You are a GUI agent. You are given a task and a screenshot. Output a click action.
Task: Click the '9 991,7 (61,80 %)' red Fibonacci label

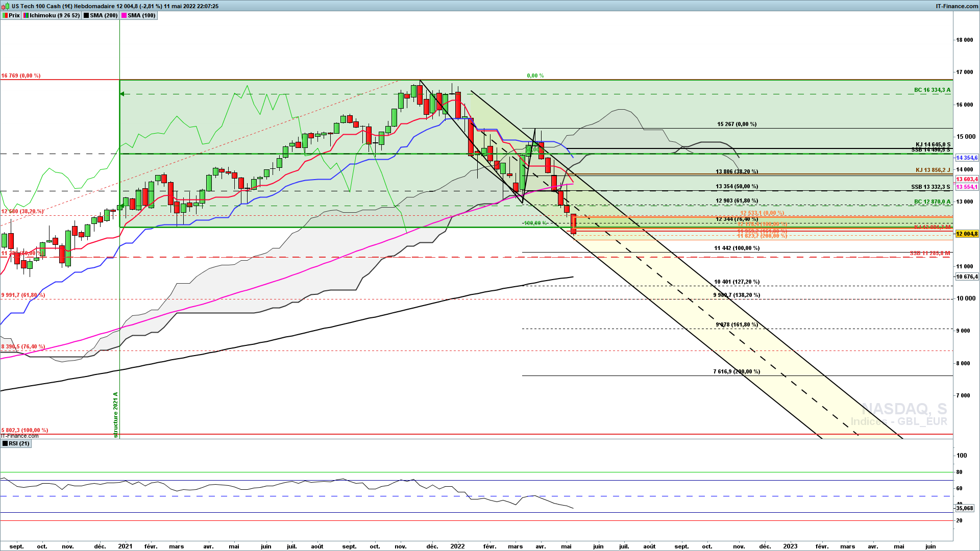point(23,295)
